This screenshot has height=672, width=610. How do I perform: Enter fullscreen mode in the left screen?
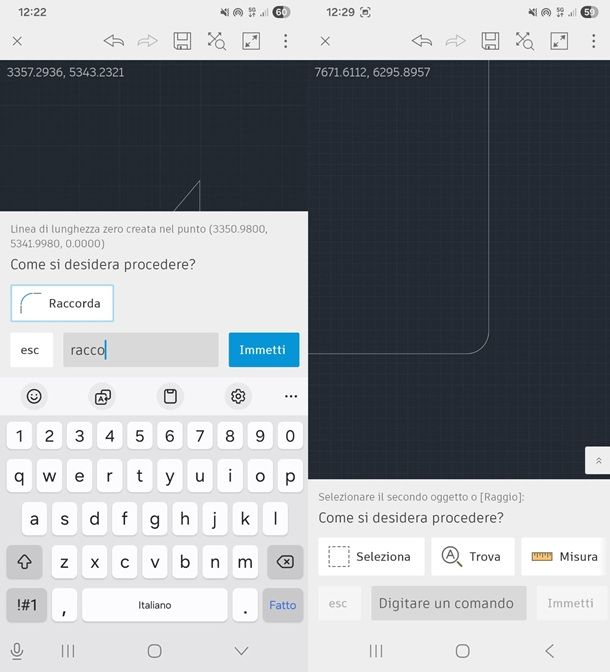point(251,41)
